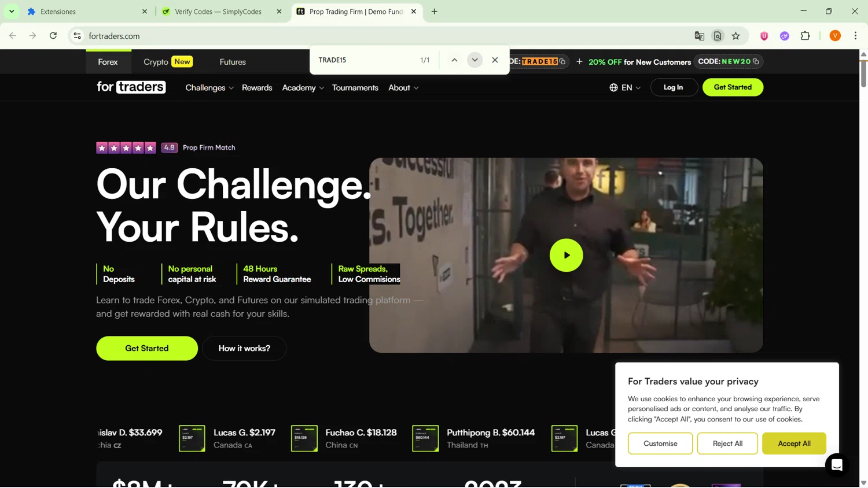Click the Raw Spreads, Low Commisions text
The height and width of the screenshot is (488, 868).
tap(369, 274)
